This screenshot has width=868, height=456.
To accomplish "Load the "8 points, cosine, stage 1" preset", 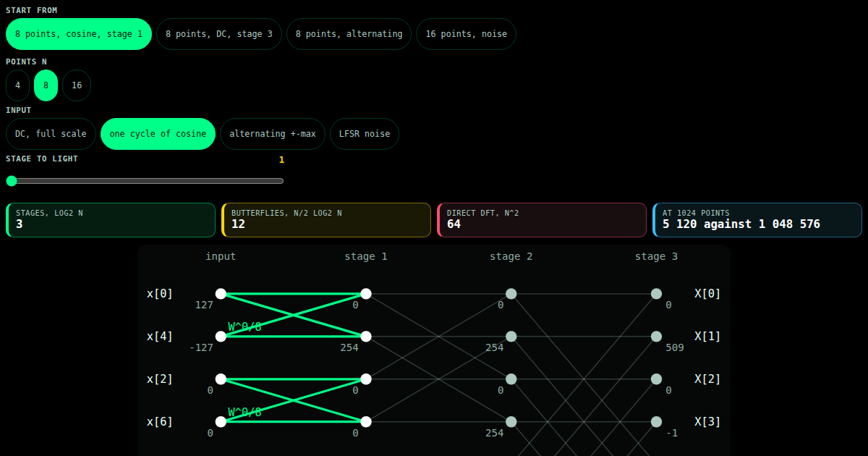I will pos(79,34).
